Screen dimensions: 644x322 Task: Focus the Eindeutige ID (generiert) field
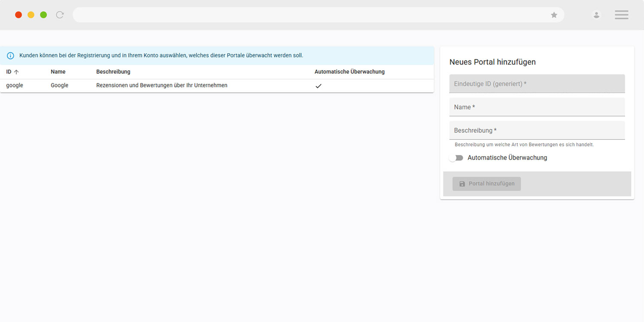point(537,84)
